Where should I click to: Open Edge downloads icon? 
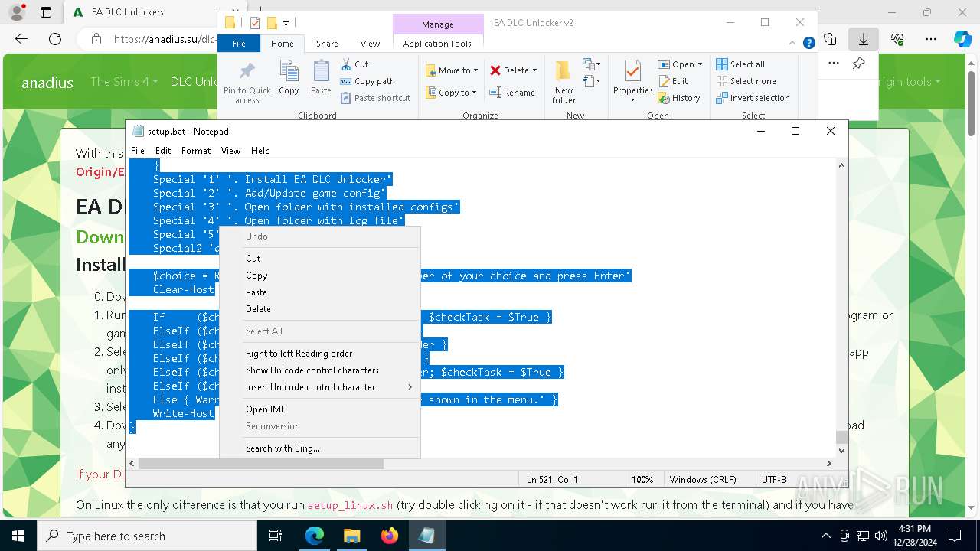click(864, 39)
